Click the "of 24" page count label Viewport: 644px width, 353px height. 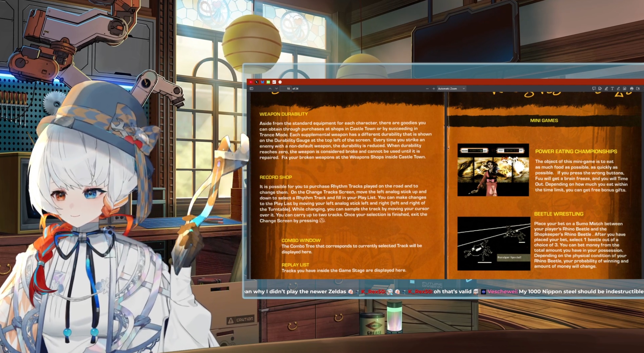pos(295,89)
